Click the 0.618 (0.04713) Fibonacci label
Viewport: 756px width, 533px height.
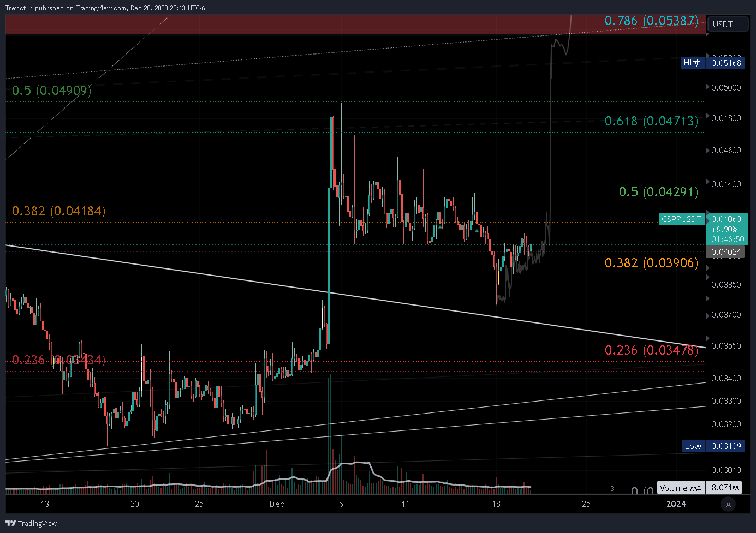(x=651, y=121)
